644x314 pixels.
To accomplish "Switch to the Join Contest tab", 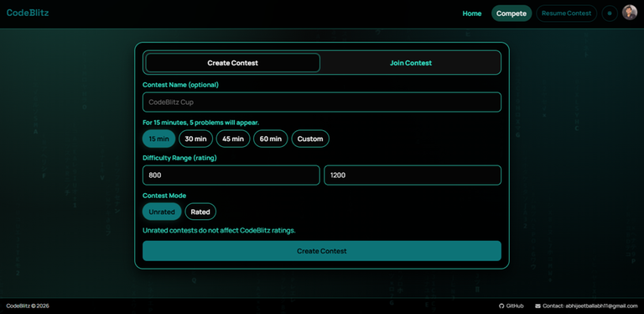I will tap(411, 63).
